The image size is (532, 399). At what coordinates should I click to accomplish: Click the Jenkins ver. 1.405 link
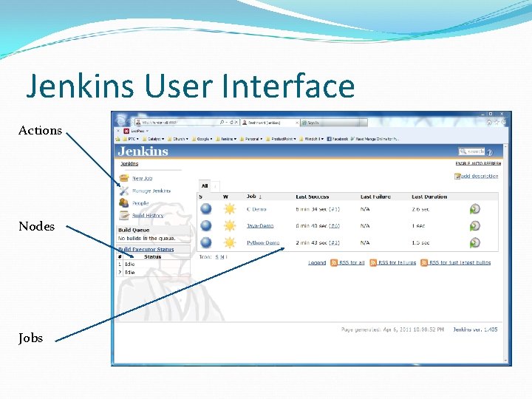475,330
